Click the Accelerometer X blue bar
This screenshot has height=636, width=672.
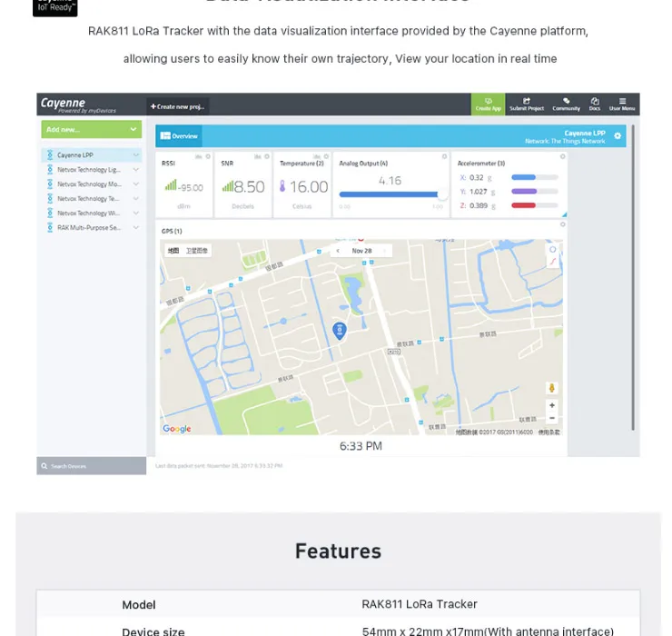pyautogui.click(x=523, y=177)
